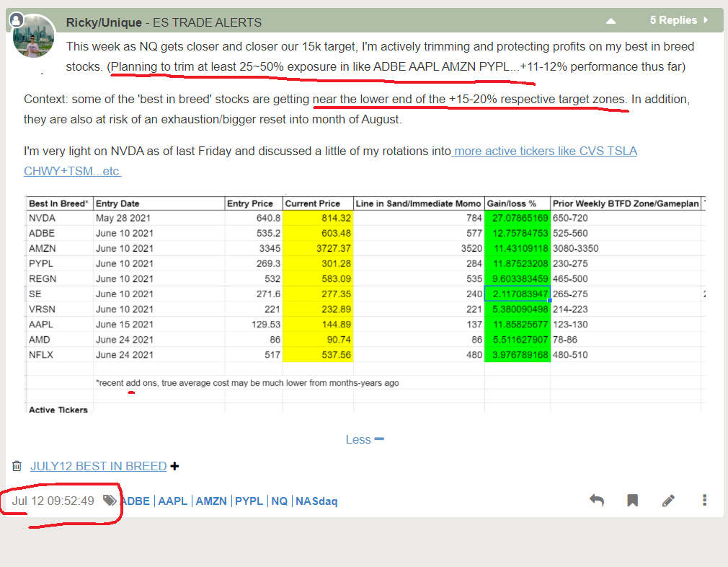Click the Gain/loss % column header
Screen dimensions: 728x567
point(518,203)
